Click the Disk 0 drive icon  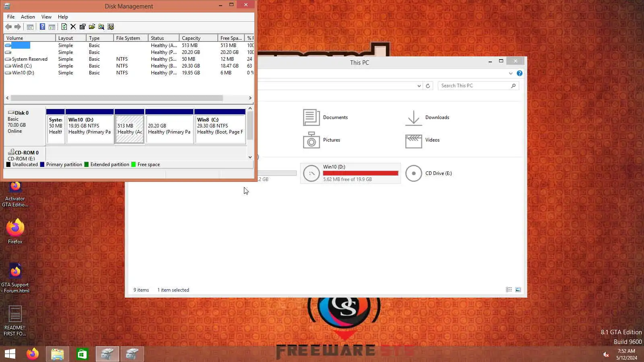pyautogui.click(x=11, y=113)
